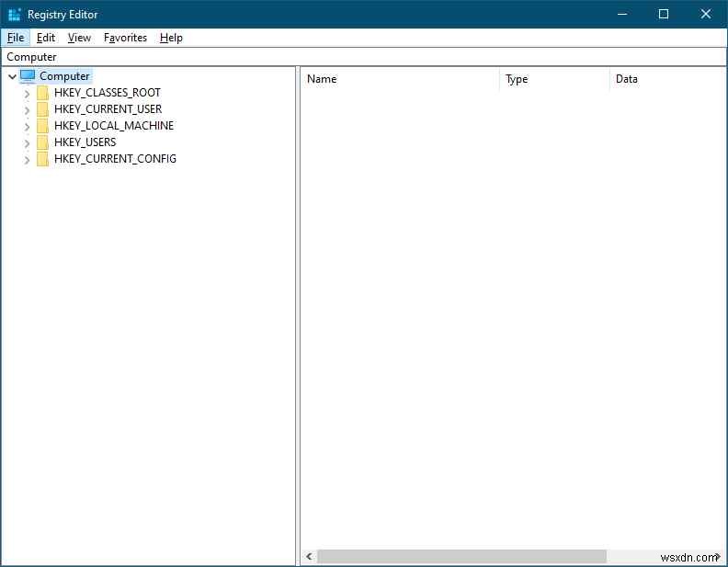Click the HKEY_CURRENT_USER folder icon
This screenshot has height=567, width=728.
tap(42, 109)
